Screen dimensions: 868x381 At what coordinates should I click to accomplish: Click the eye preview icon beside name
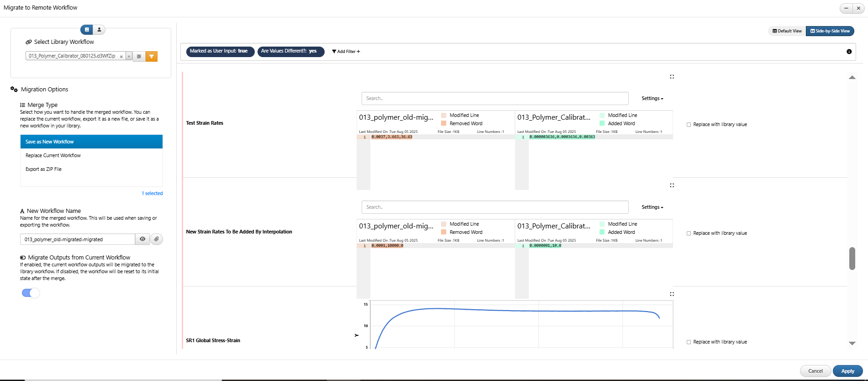(142, 239)
